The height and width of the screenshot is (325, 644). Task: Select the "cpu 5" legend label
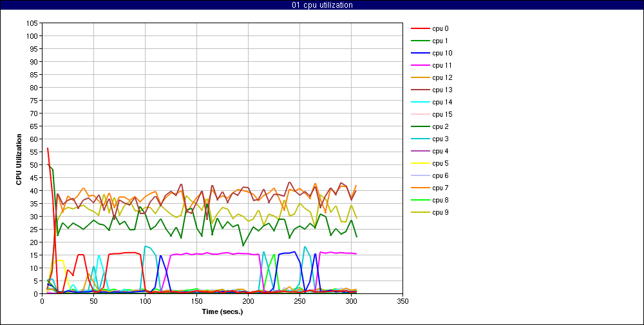pyautogui.click(x=440, y=163)
